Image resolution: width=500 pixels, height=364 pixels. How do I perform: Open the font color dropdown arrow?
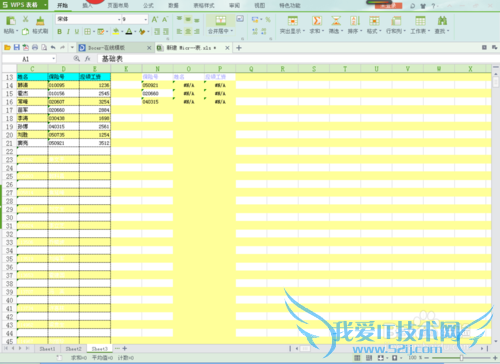tap(135, 32)
